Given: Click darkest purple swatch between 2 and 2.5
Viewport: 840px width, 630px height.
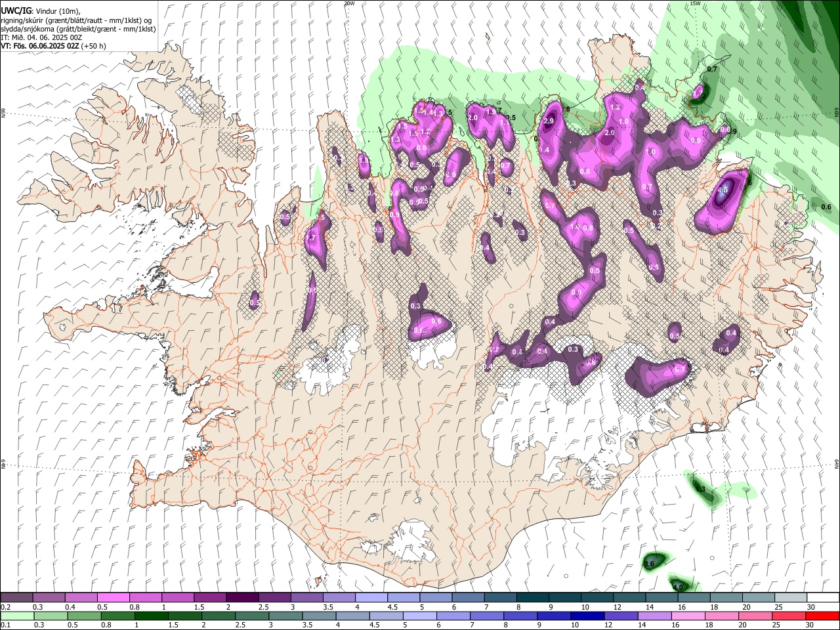Looking at the screenshot, I should pyautogui.click(x=242, y=598).
